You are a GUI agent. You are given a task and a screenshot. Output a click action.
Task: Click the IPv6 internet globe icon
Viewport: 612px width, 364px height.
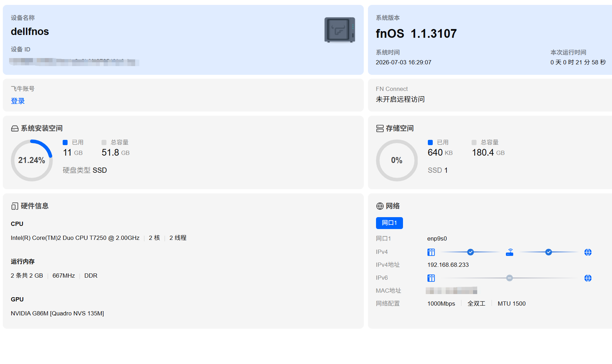588,278
